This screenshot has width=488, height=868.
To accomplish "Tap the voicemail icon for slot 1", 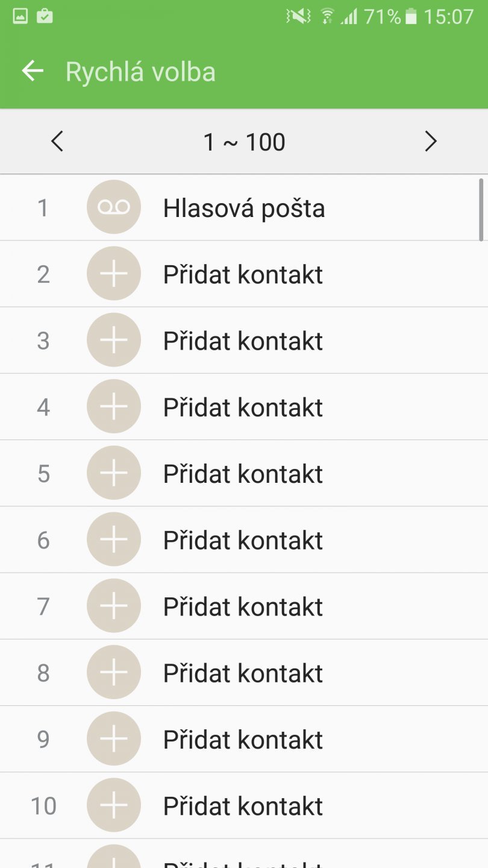I will point(114,207).
